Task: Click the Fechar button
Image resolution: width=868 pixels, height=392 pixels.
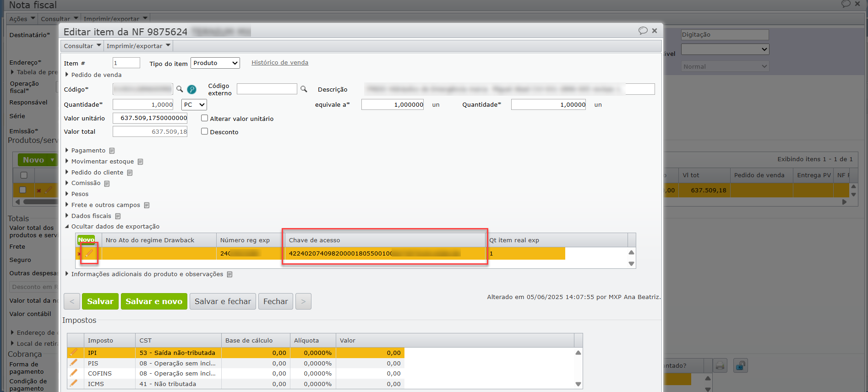Action: click(276, 301)
